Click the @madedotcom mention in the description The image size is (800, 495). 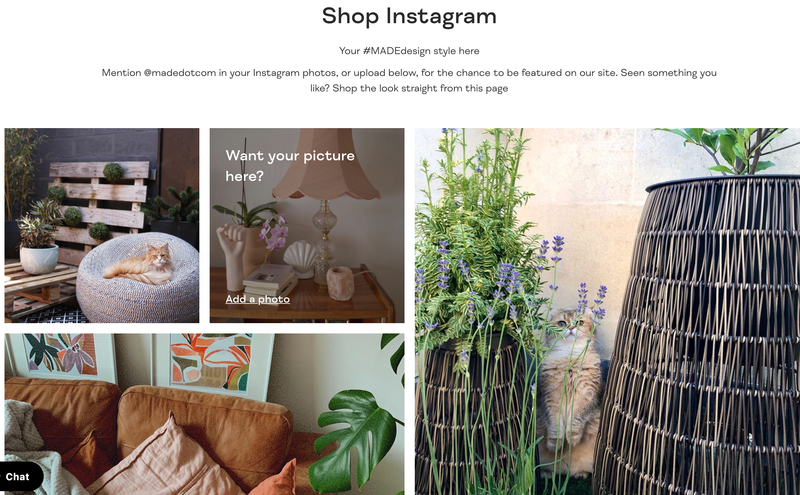pyautogui.click(x=180, y=73)
